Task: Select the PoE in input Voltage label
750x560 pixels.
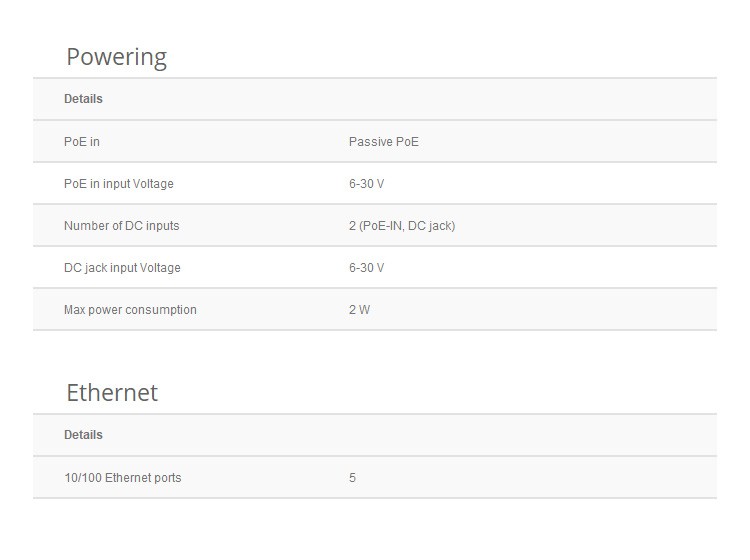Action: [119, 184]
